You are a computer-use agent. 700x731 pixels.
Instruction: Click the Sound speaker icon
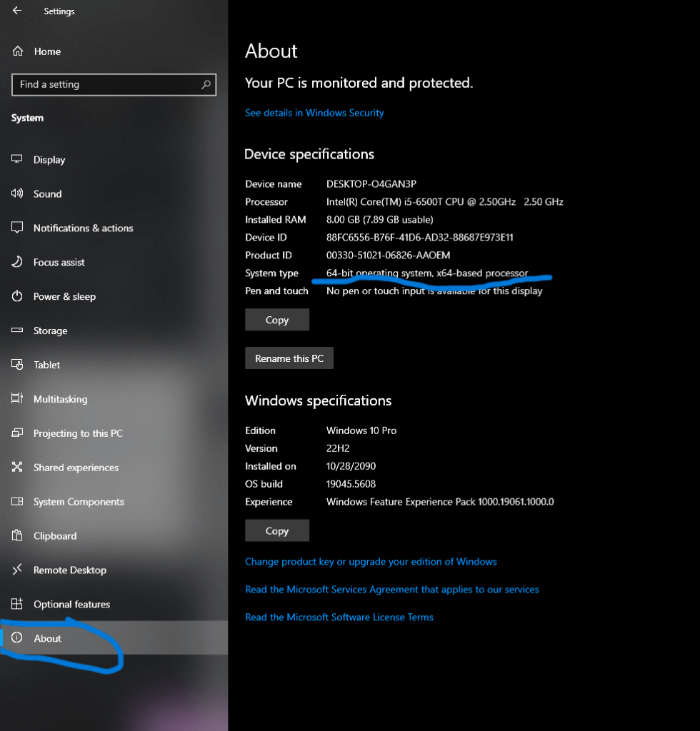tap(17, 193)
